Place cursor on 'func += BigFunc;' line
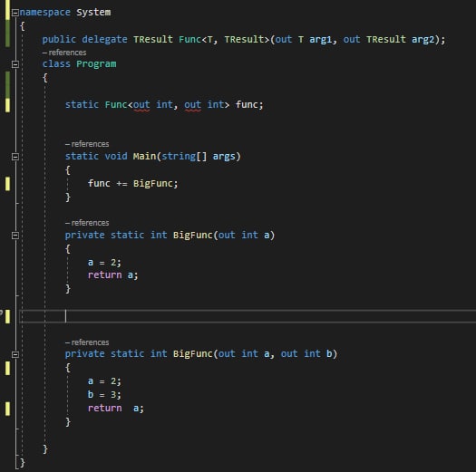The width and height of the screenshot is (476, 472). [133, 184]
